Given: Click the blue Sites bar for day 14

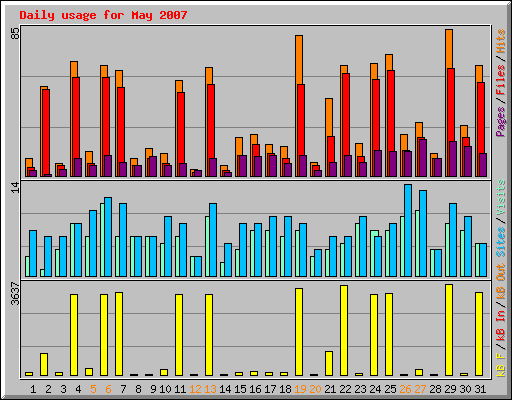Looking at the screenshot, I should coord(228,260).
